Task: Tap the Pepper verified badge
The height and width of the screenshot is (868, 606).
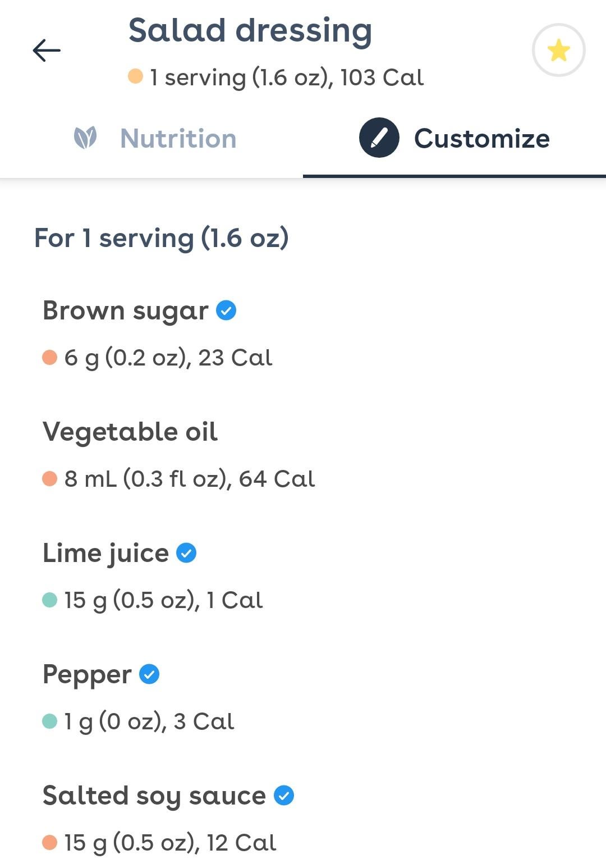Action: [149, 674]
